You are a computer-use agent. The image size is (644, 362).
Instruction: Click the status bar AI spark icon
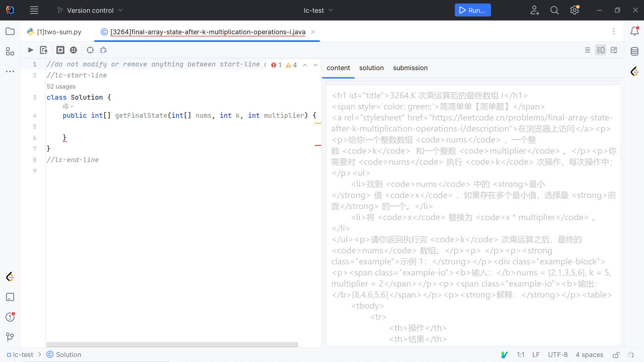tap(631, 355)
